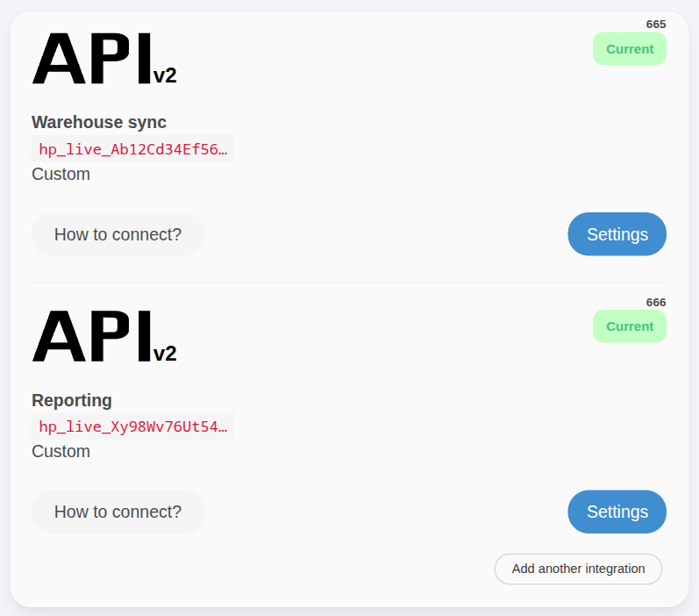
Task: Open Settings for Warehouse sync integration
Action: tap(617, 234)
